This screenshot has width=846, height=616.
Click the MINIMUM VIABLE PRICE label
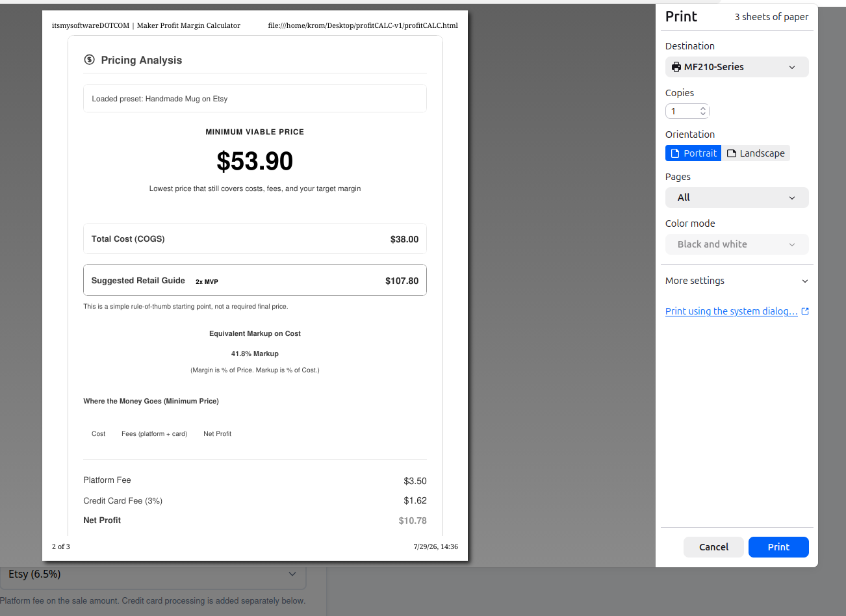pos(255,132)
